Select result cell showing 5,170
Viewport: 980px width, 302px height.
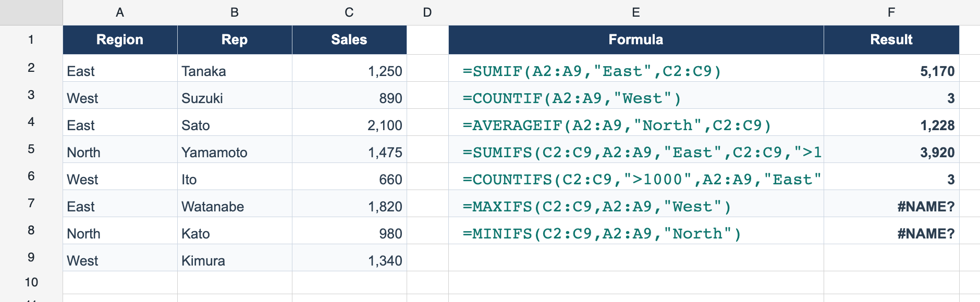[891, 68]
